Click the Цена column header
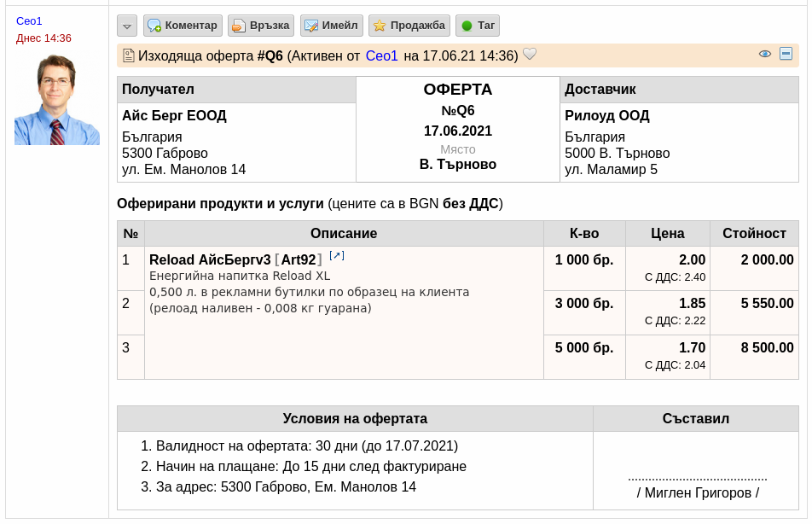 (668, 233)
